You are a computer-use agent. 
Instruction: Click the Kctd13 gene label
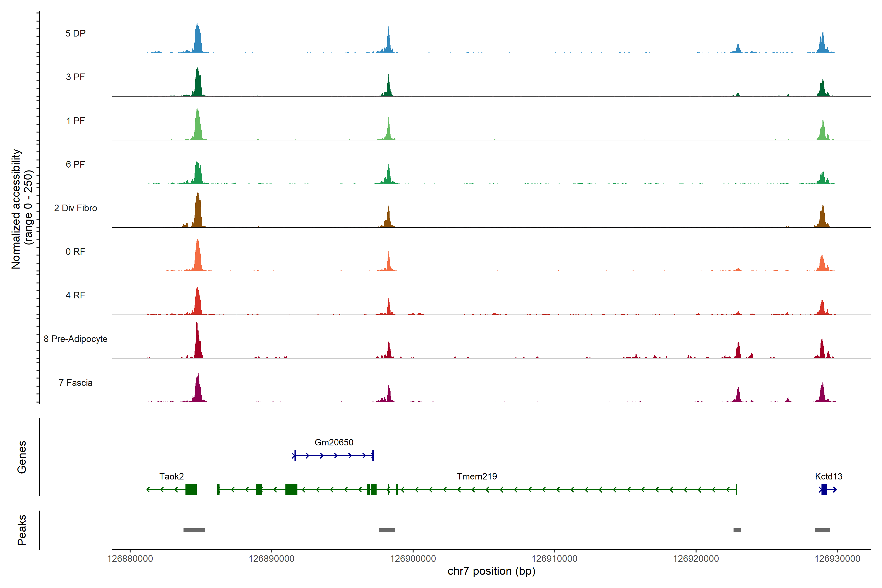(828, 476)
